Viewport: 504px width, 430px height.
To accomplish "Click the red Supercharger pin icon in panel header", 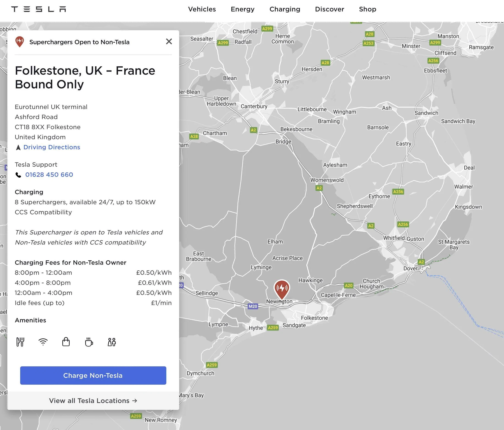I will coord(20,42).
